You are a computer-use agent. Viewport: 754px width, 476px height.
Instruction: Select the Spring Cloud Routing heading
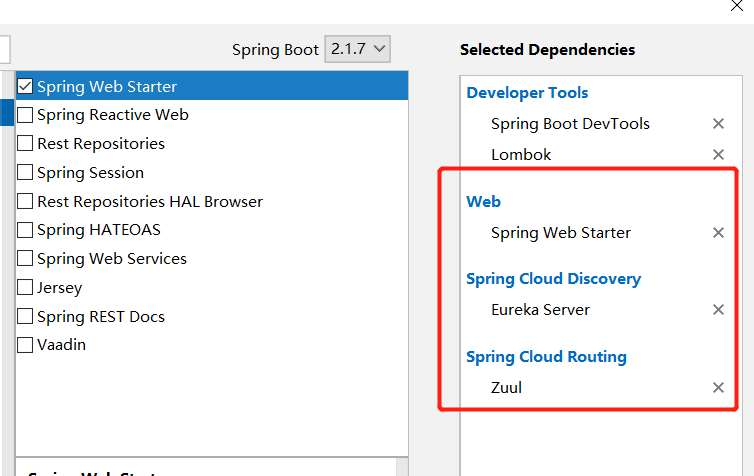pos(546,357)
